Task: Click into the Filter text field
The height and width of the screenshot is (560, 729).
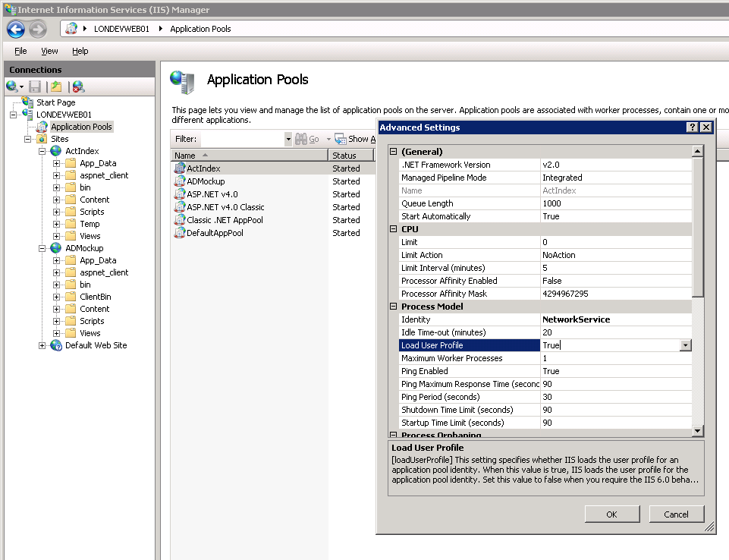Action: (x=242, y=139)
